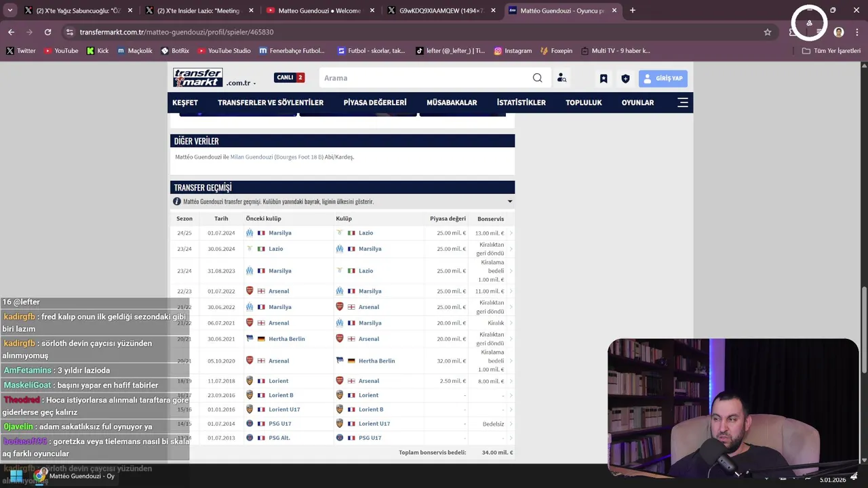The image size is (868, 488).
Task: Open the Transfermarkt watchlist bookmark icon
Action: [x=604, y=79]
